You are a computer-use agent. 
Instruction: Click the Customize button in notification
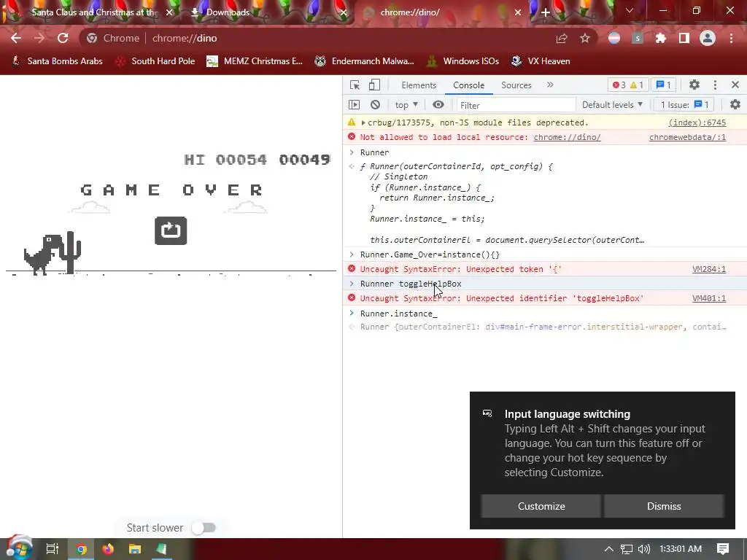(541, 506)
